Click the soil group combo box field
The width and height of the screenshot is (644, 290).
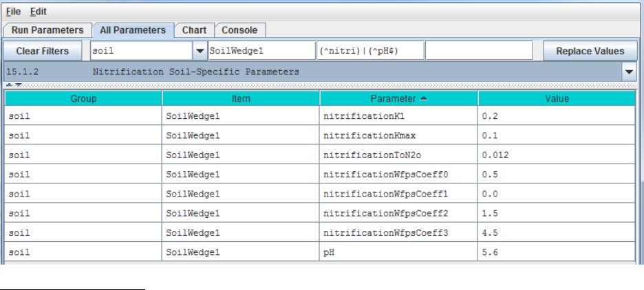click(x=141, y=51)
